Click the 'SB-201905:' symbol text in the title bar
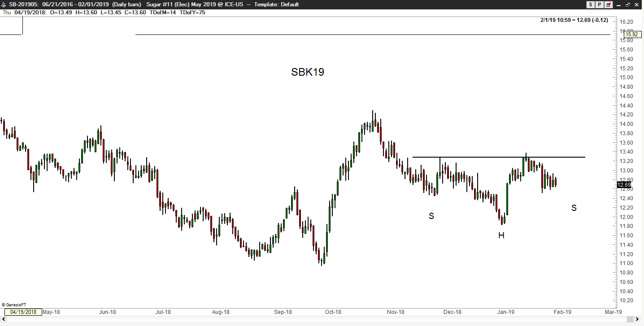Viewport: 644px width, 326px height. click(x=23, y=4)
